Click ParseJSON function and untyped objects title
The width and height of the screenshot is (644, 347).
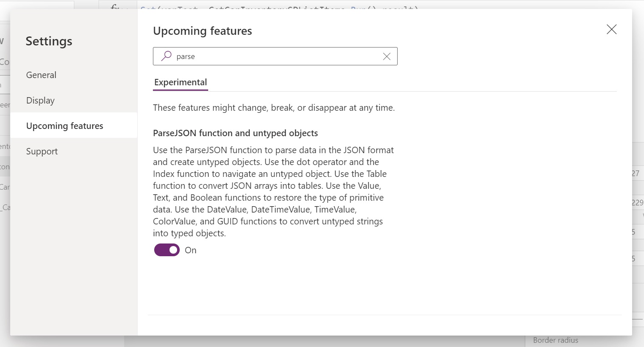[235, 133]
